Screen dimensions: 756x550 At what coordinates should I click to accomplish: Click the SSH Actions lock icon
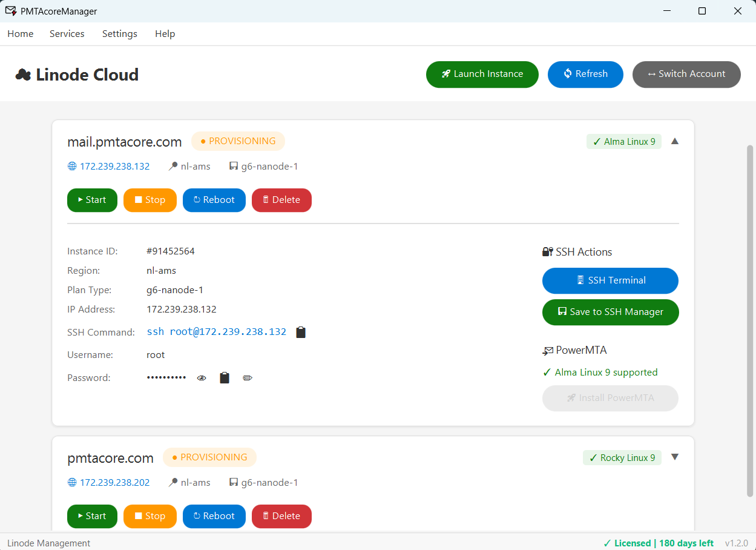[547, 251]
